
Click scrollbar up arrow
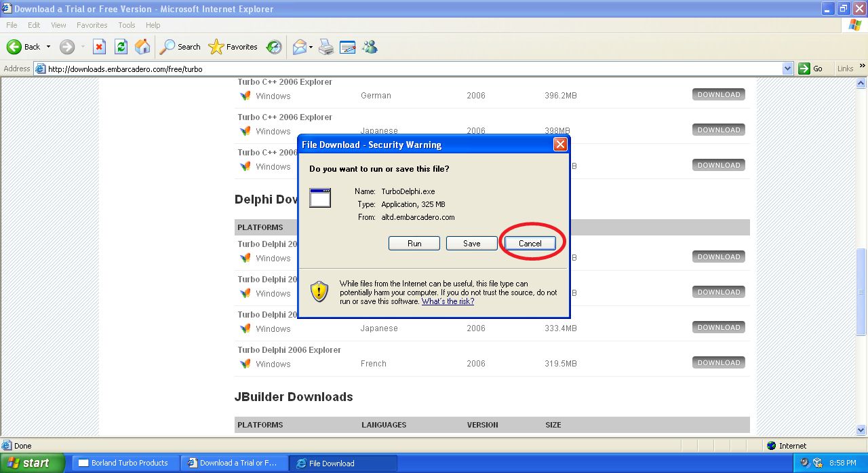862,83
